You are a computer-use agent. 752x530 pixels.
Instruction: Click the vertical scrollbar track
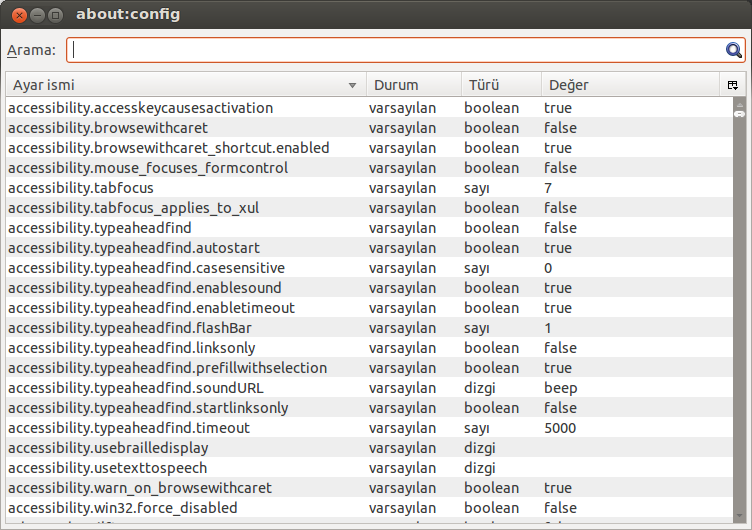coord(739,314)
